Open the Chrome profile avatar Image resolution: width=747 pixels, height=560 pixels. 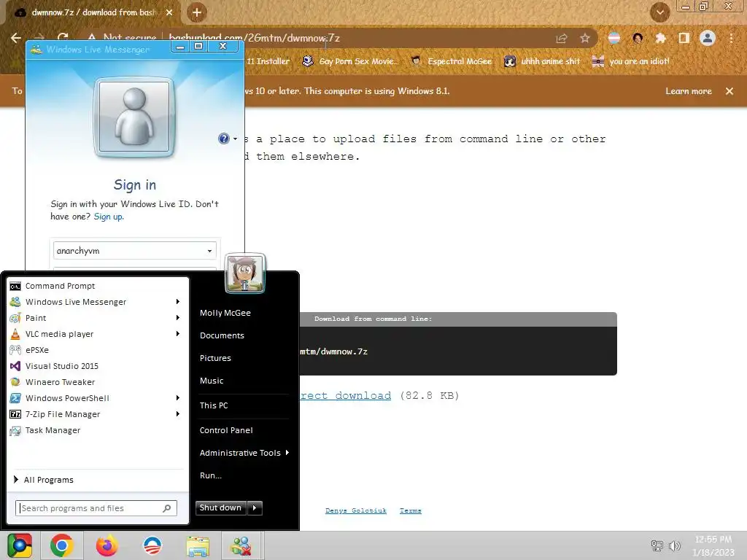[x=708, y=38]
